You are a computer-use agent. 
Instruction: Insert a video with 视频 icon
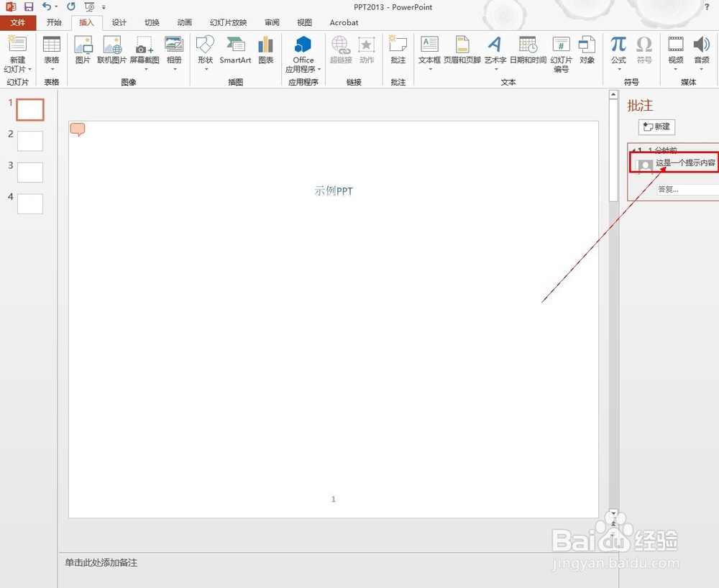point(676,45)
